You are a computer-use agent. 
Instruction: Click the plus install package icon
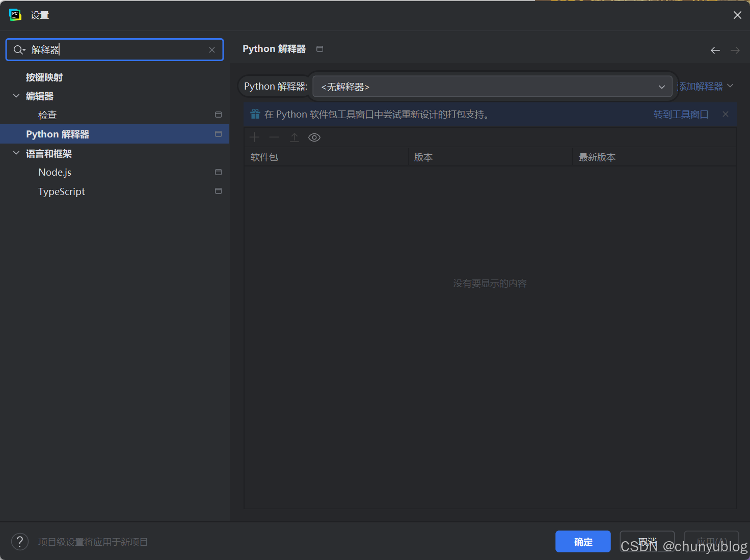coord(255,137)
